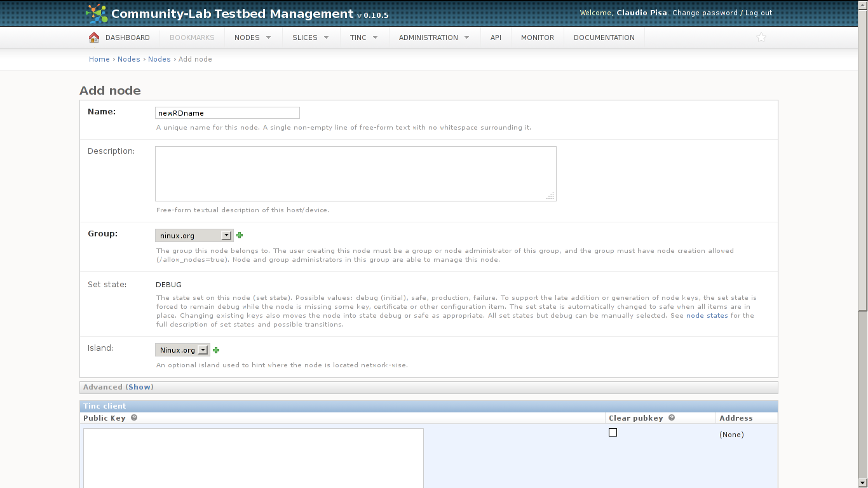Click the Change password link

(x=705, y=13)
